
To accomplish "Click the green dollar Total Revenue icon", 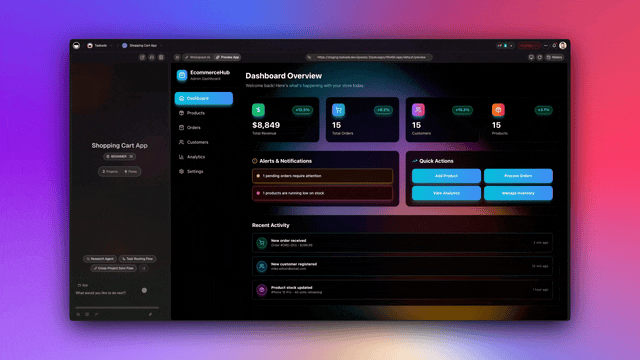I will click(258, 110).
